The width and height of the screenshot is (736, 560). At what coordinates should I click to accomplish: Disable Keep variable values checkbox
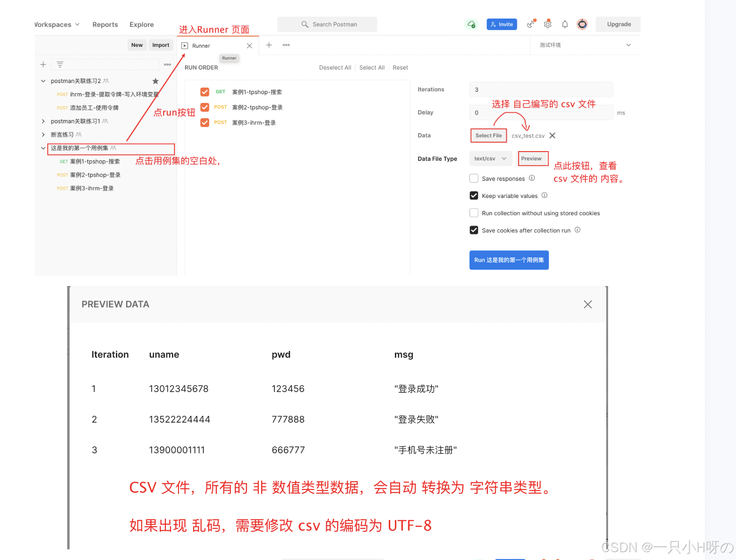click(474, 196)
